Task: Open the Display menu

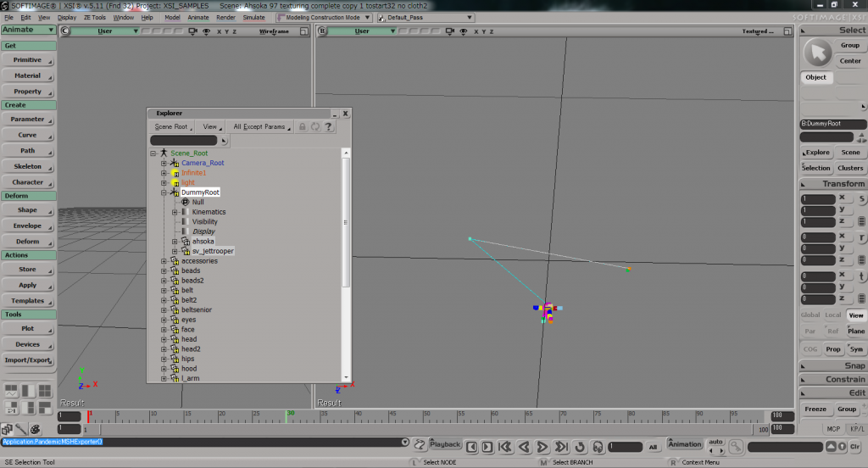Action: 67,18
